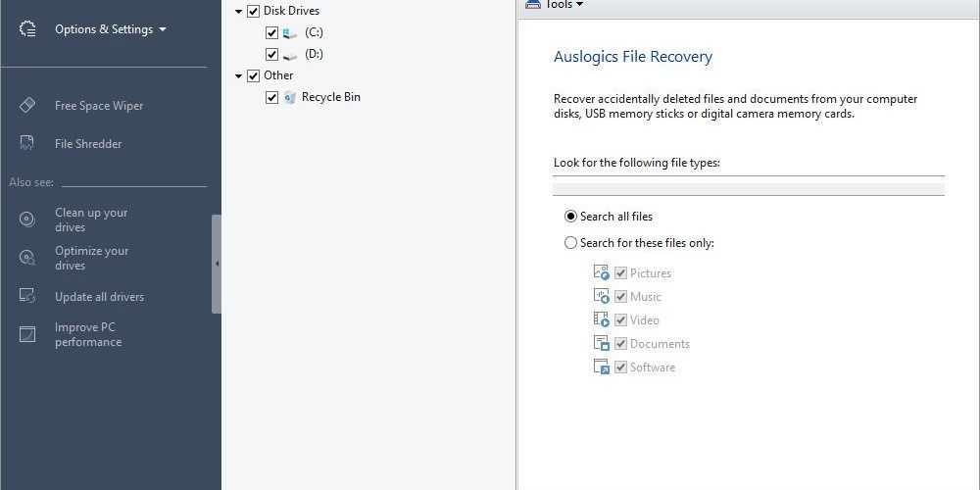
Task: Collapse the Other tree node
Action: tap(238, 75)
